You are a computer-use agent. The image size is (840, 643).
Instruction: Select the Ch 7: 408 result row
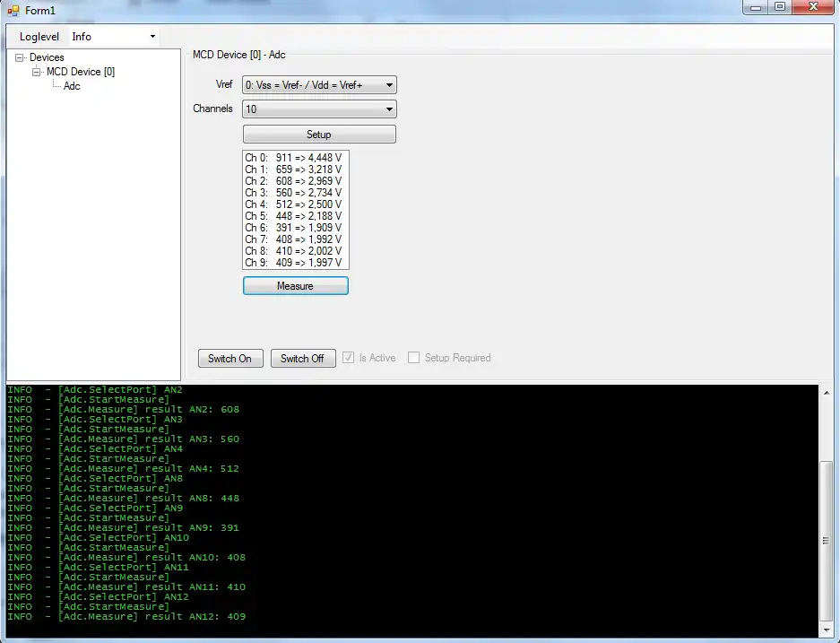click(295, 239)
